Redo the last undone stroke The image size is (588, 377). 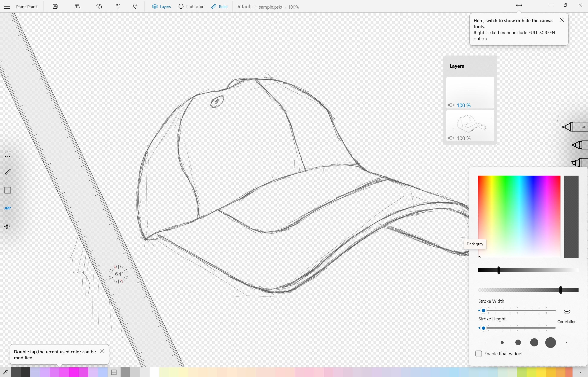point(135,7)
